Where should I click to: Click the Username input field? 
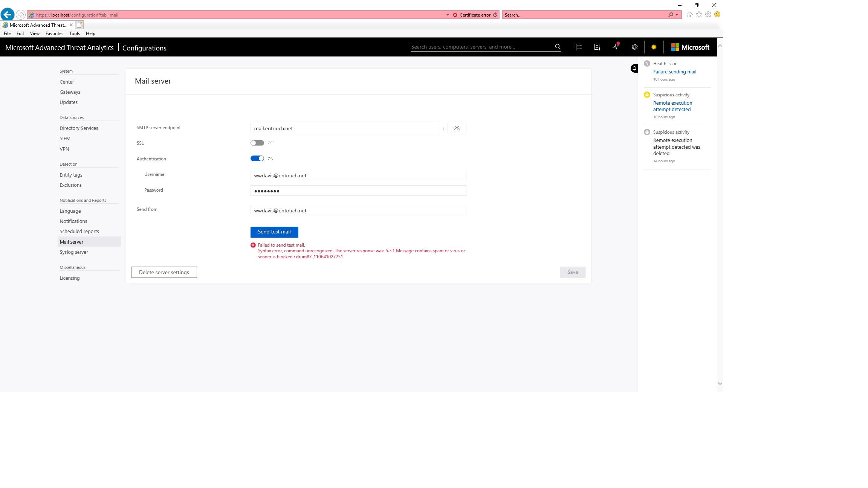click(358, 175)
